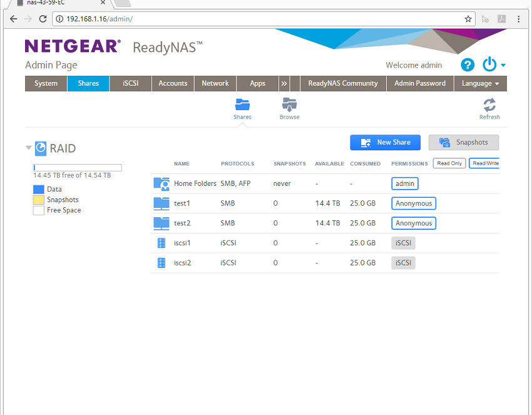Open the System tab
Viewport: 532px width, 415px height.
[46, 83]
